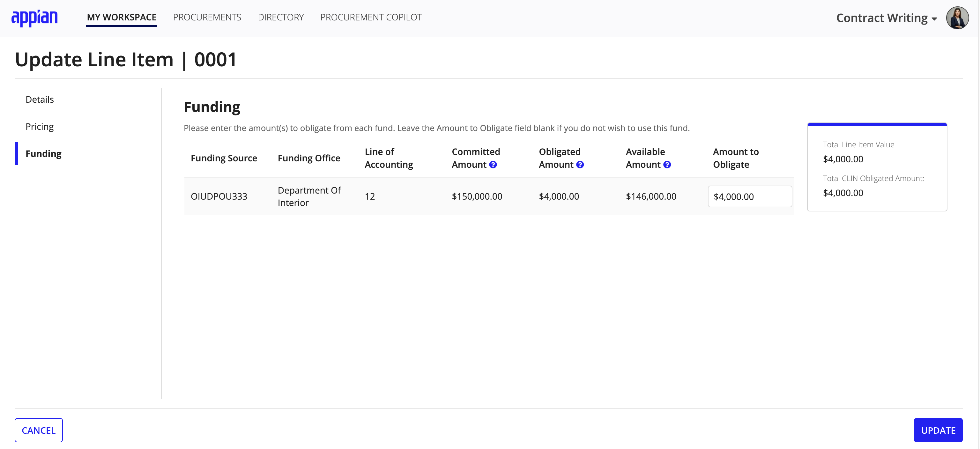The image size is (980, 449).
Task: Select the Funding section in sidebar
Action: click(x=43, y=154)
